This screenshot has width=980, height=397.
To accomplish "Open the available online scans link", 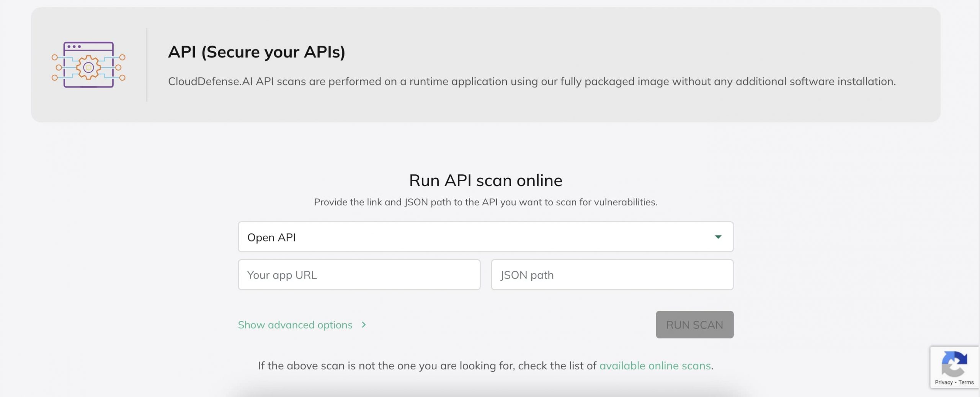I will [655, 366].
